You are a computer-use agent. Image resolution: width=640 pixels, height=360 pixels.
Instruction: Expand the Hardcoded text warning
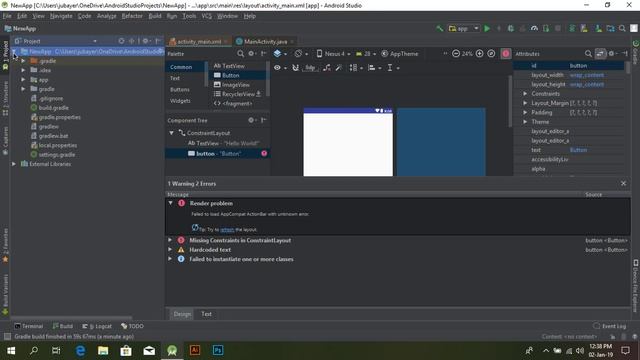pos(170,249)
